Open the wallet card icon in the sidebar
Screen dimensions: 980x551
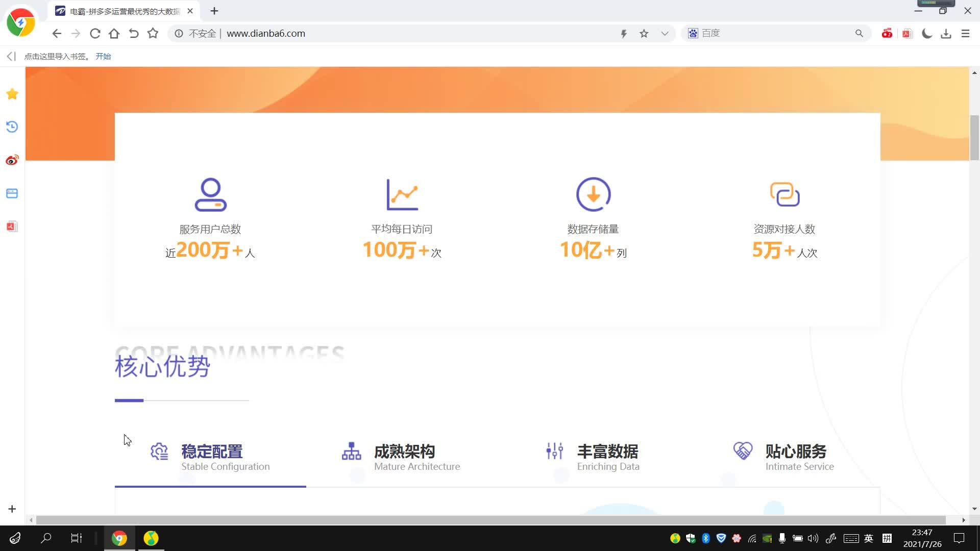(x=11, y=193)
